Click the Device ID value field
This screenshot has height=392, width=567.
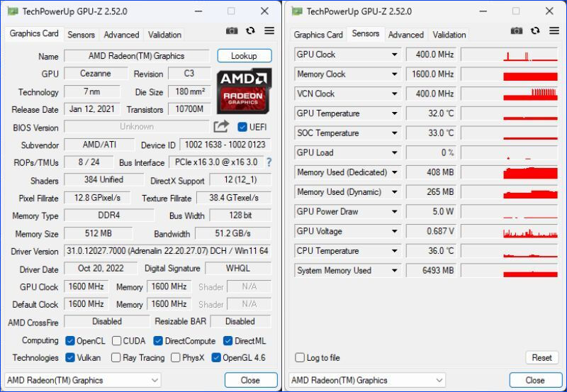pos(225,145)
